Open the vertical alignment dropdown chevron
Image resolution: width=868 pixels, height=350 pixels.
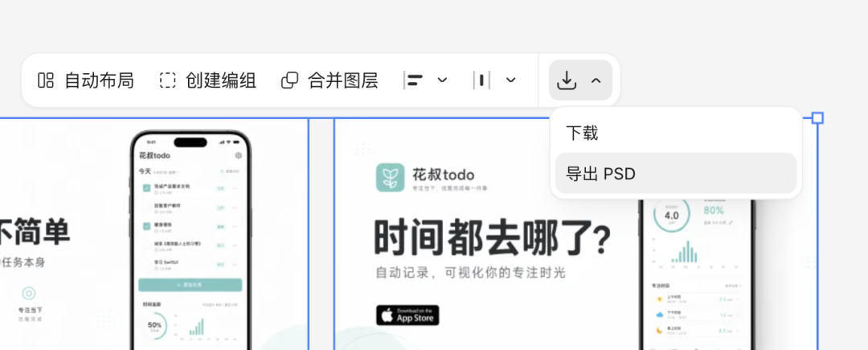pos(511,80)
